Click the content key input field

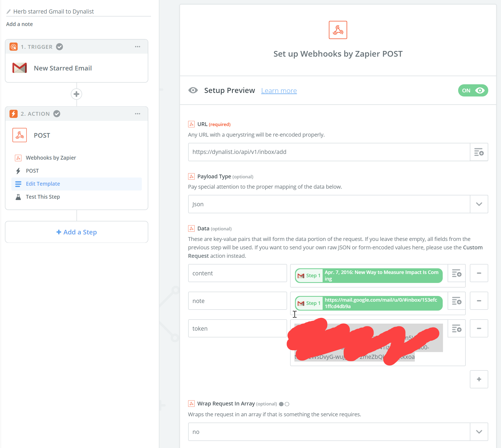click(x=237, y=273)
